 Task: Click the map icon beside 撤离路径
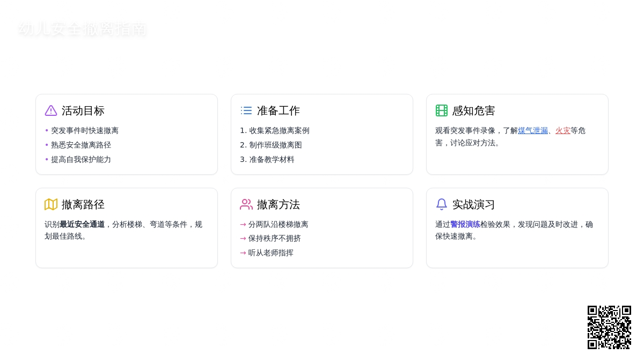click(x=51, y=204)
